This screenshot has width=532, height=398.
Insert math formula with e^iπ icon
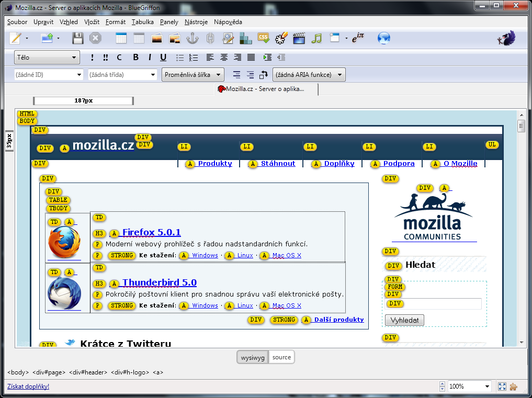coord(358,37)
